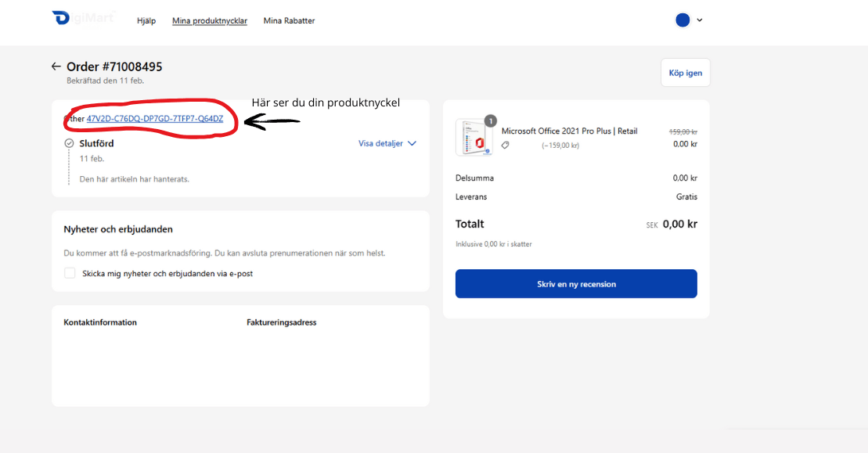The width and height of the screenshot is (868, 453).
Task: Enable newsletter via e-post checkbox
Action: pos(70,273)
